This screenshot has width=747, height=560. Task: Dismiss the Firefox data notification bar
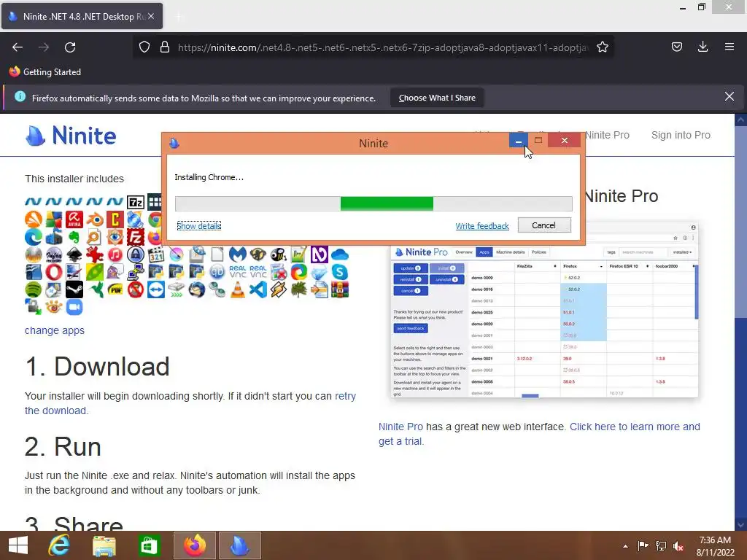pyautogui.click(x=729, y=97)
